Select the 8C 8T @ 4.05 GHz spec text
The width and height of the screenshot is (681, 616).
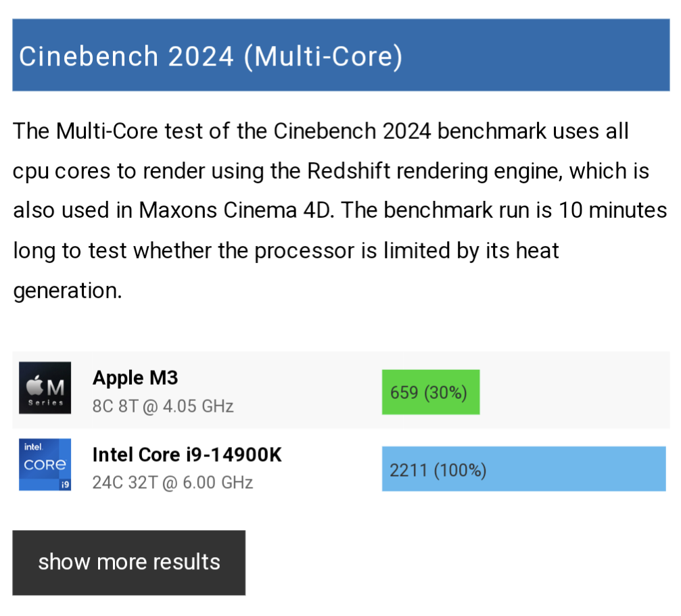tap(163, 406)
